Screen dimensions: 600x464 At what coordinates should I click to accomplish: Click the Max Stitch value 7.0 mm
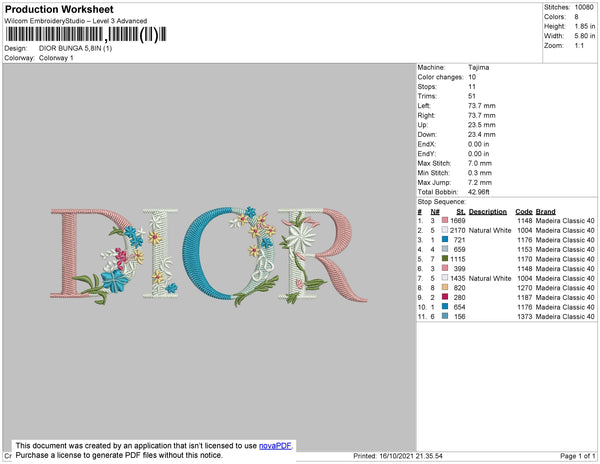click(479, 163)
